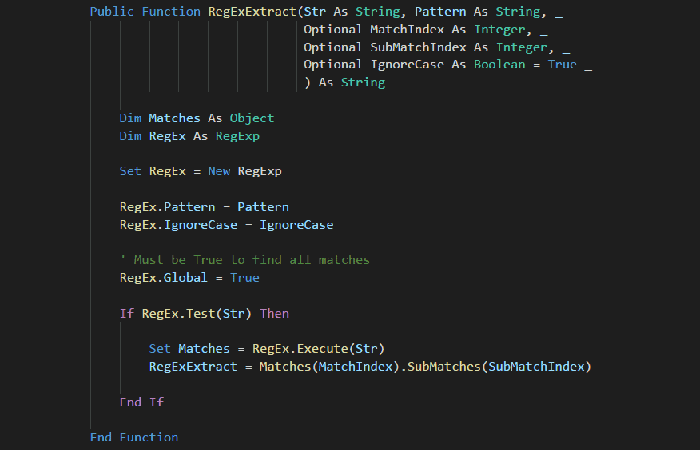Click RegEx.IgnoreCase property line

click(226, 225)
